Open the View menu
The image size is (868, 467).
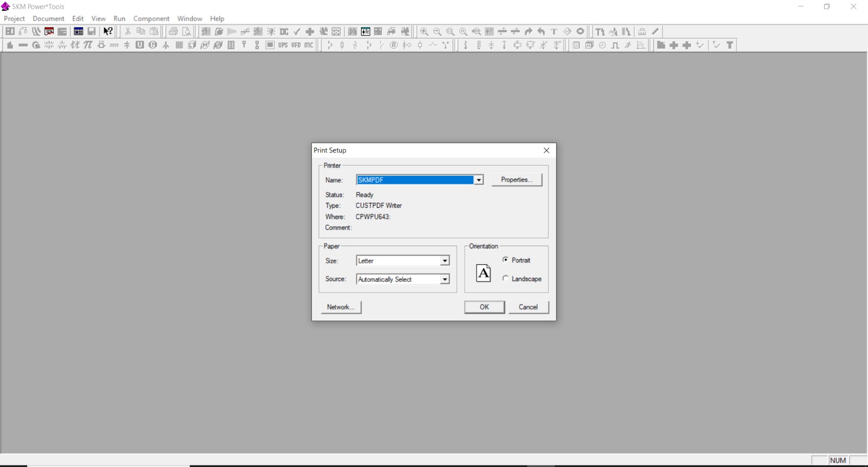(99, 18)
